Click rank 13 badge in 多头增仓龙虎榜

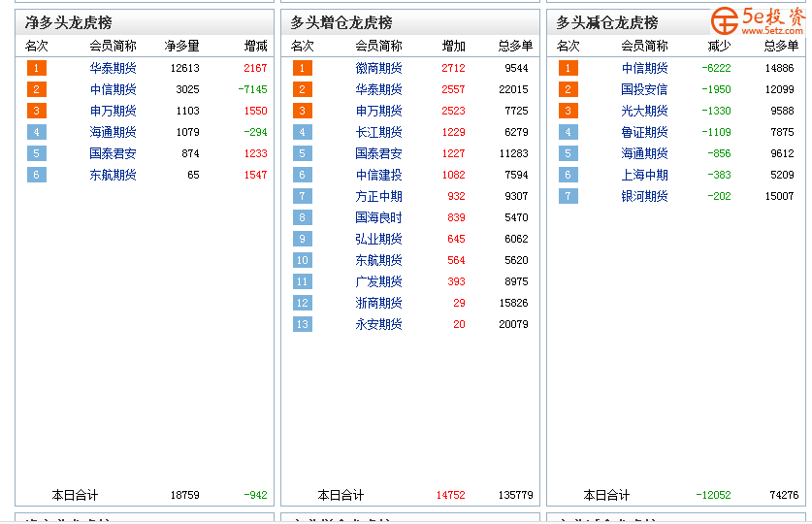pyautogui.click(x=303, y=324)
